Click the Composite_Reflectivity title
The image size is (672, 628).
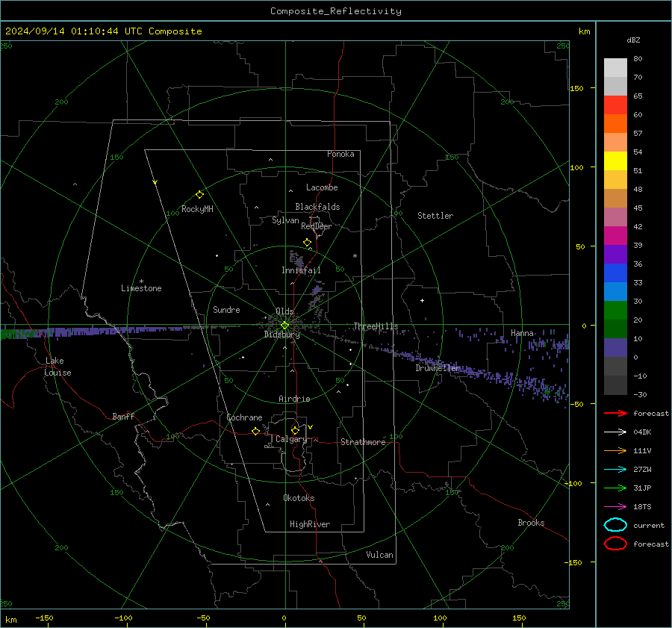coord(336,11)
